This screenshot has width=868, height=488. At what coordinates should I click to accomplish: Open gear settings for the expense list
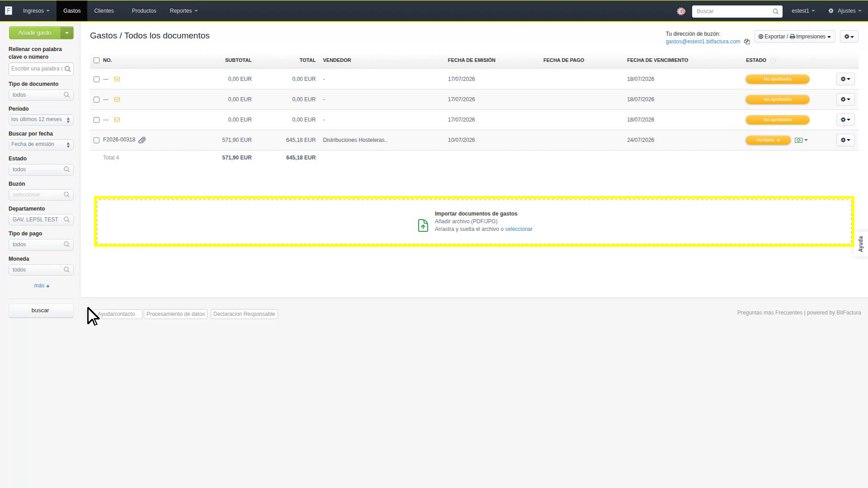point(849,37)
